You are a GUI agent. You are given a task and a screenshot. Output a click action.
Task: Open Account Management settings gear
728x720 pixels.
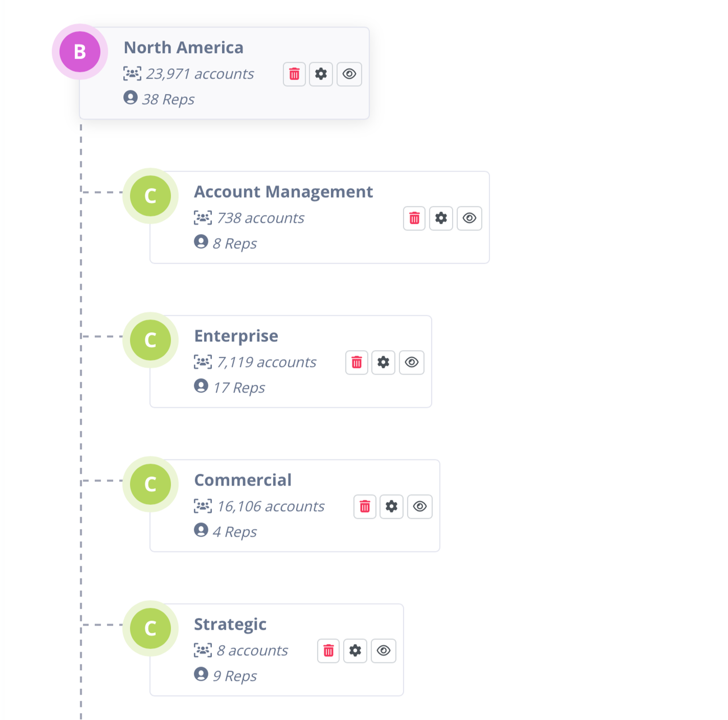(441, 218)
